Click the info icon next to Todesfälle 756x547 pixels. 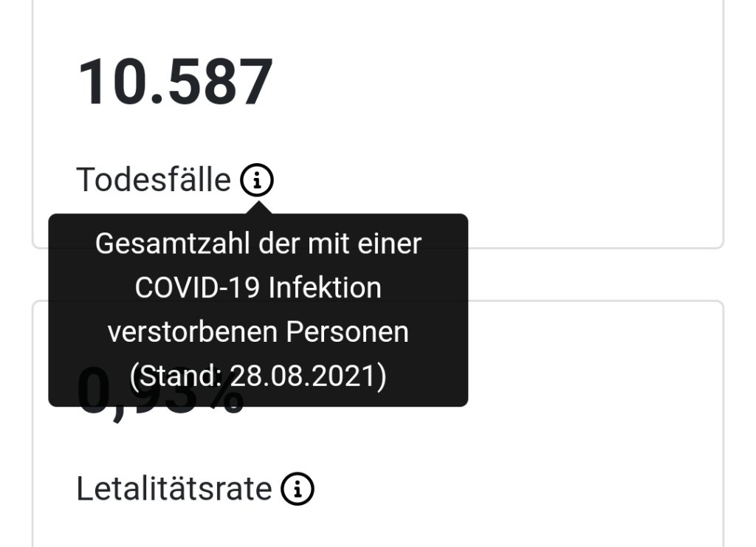click(x=257, y=179)
